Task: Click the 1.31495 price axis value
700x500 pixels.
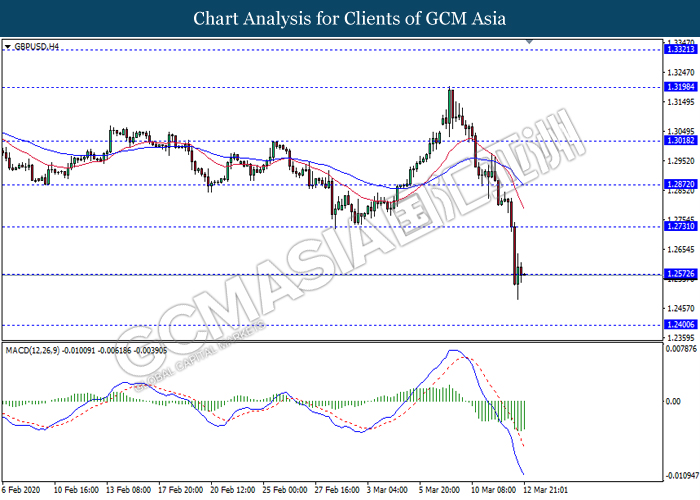Action: pyautogui.click(x=681, y=102)
